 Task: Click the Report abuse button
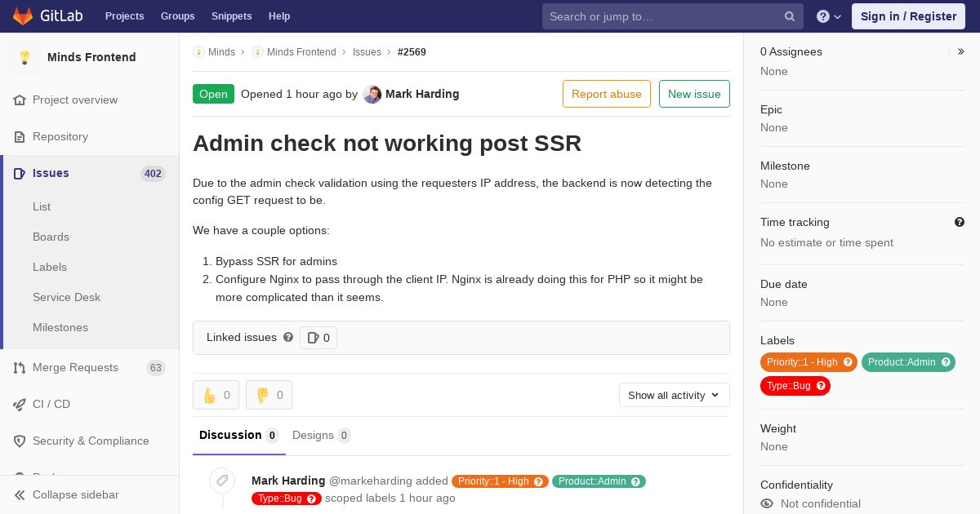click(x=607, y=94)
